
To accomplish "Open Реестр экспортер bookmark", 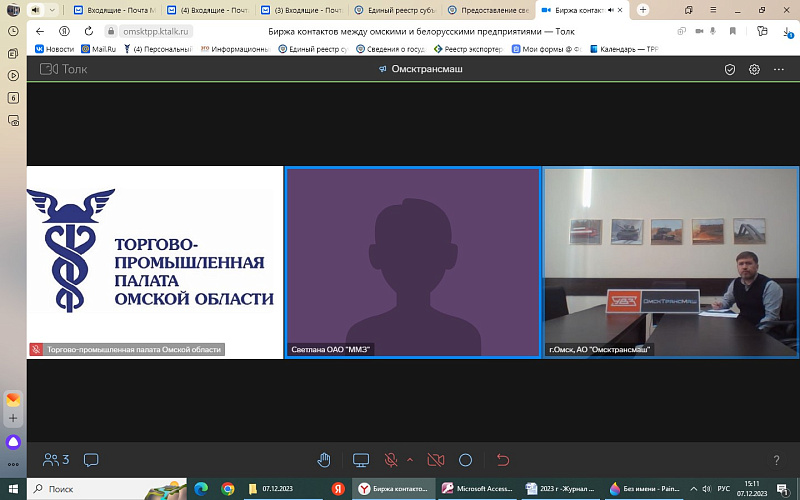I will [468, 49].
